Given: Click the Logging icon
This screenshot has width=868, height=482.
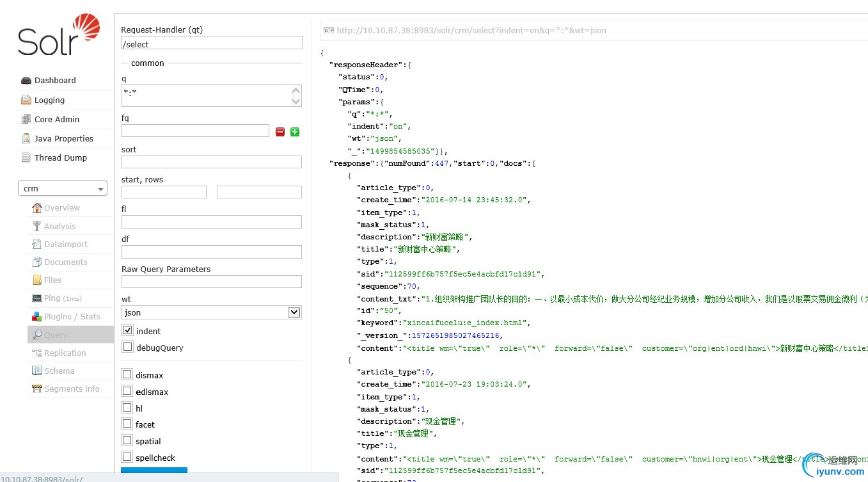Looking at the screenshot, I should (x=26, y=100).
